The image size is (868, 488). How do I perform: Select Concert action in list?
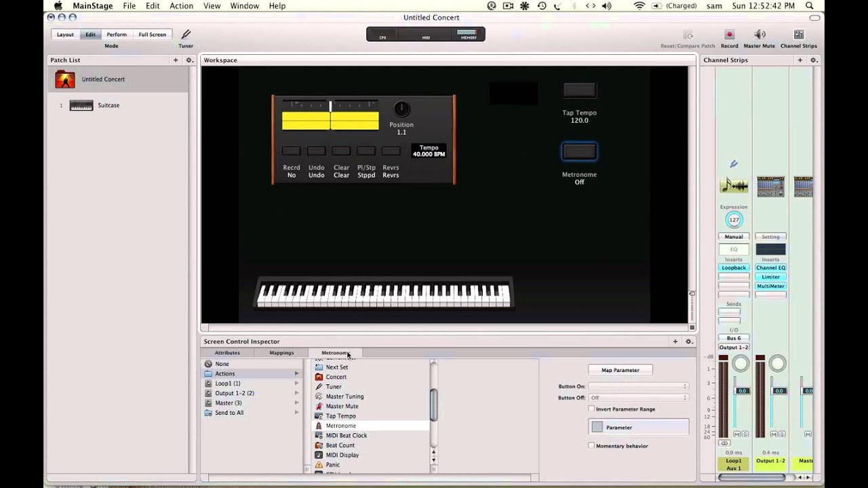click(370, 377)
